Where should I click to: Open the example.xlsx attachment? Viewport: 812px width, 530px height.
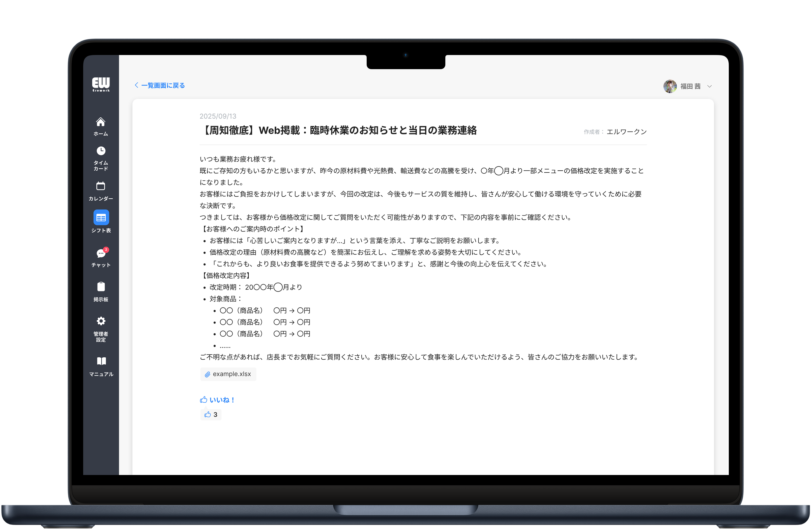point(232,374)
